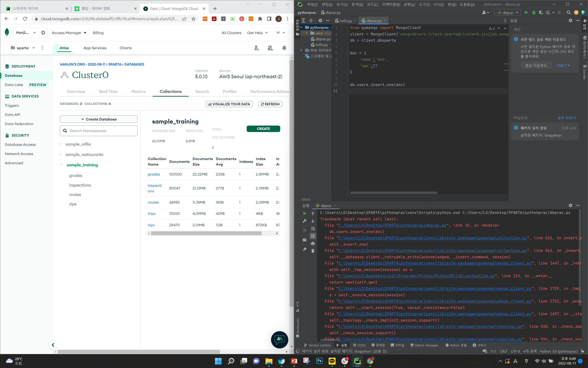Screen dimensions: 588x368
Task: Open Access Manager dropdown
Action: coord(69,33)
